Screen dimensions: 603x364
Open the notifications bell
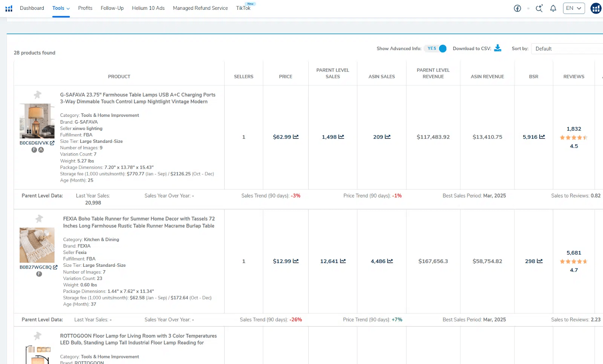(x=553, y=8)
